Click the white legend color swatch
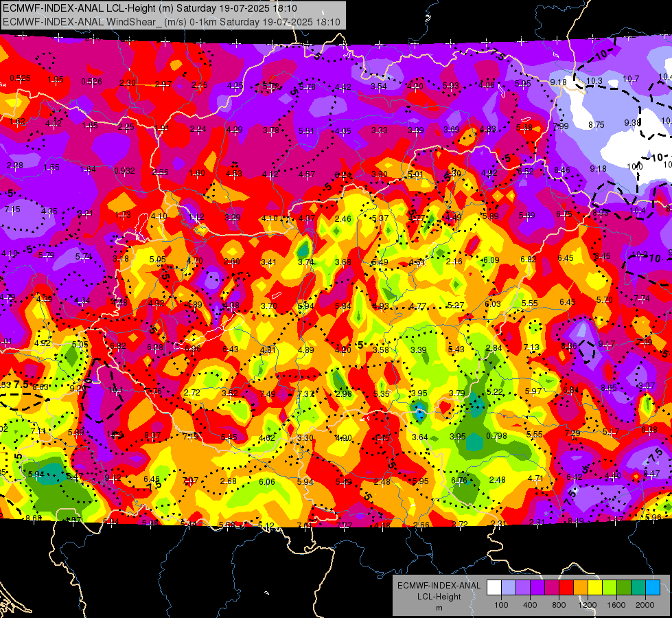 (494, 588)
